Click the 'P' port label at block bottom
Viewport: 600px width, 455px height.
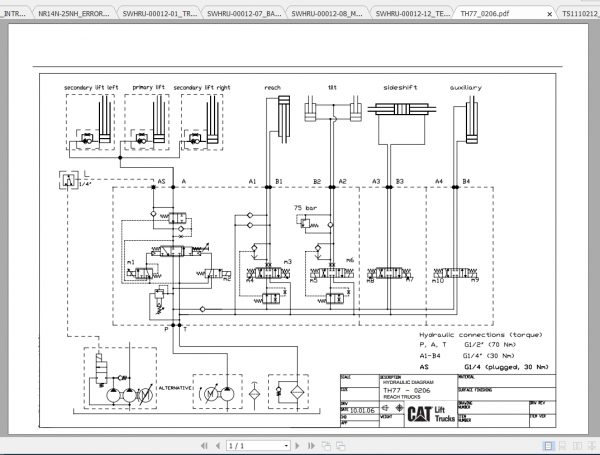(166, 329)
